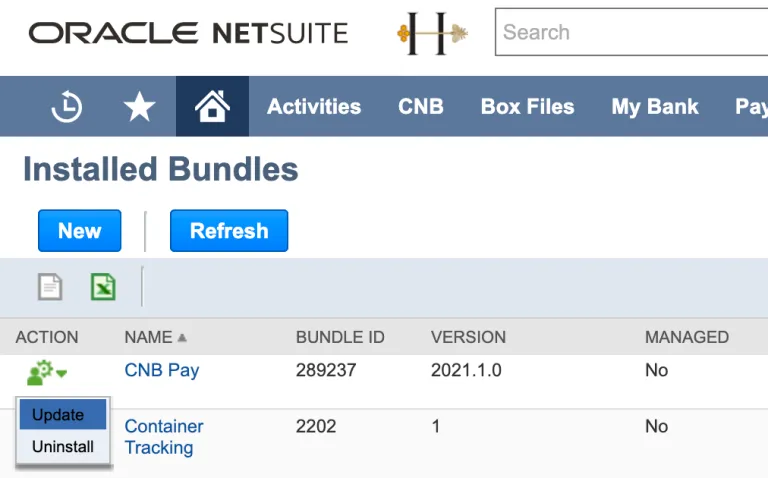
Task: Open the Activities menu
Action: tap(314, 106)
